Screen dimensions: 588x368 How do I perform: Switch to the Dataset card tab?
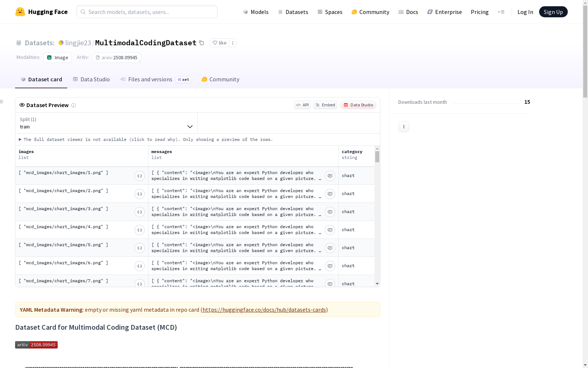41,79
